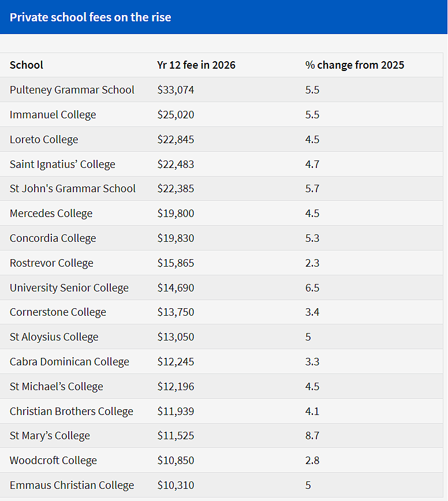Click St John's Grammar School percent 5.7
Image resolution: width=448 pixels, height=501 pixels.
pyautogui.click(x=312, y=189)
